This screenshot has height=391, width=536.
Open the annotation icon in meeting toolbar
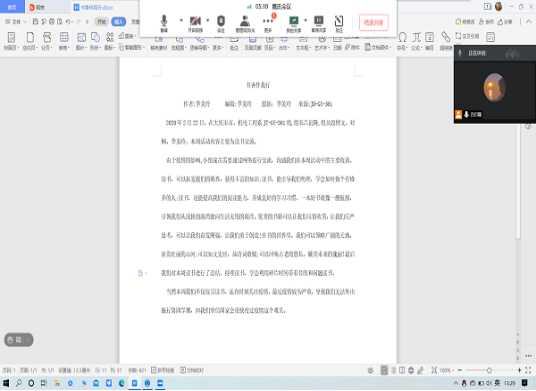click(339, 23)
